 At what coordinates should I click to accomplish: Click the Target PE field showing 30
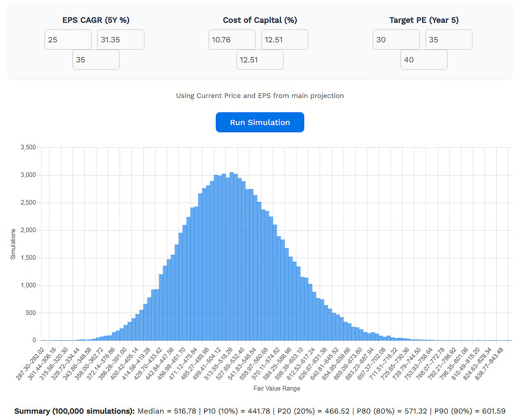pos(396,40)
